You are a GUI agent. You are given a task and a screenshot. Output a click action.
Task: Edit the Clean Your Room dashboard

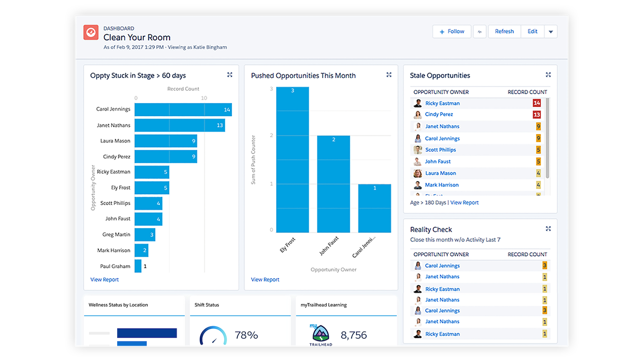pyautogui.click(x=532, y=31)
